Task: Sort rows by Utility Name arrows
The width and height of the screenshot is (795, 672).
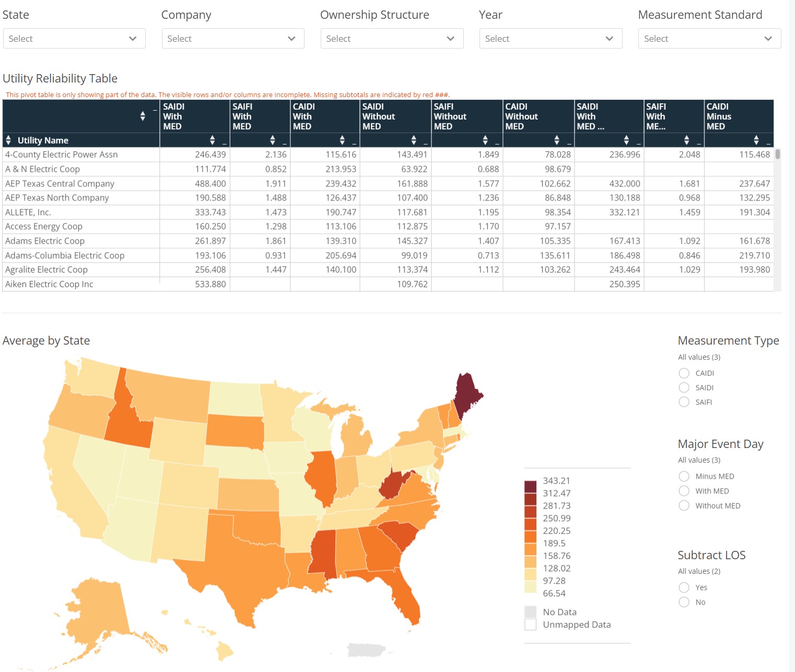Action: click(8, 140)
